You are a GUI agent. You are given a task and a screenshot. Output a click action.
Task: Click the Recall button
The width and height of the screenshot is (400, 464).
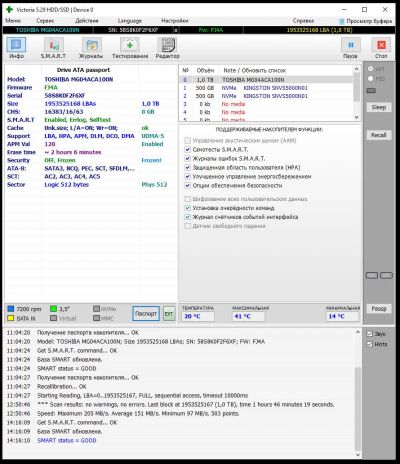[x=379, y=135]
